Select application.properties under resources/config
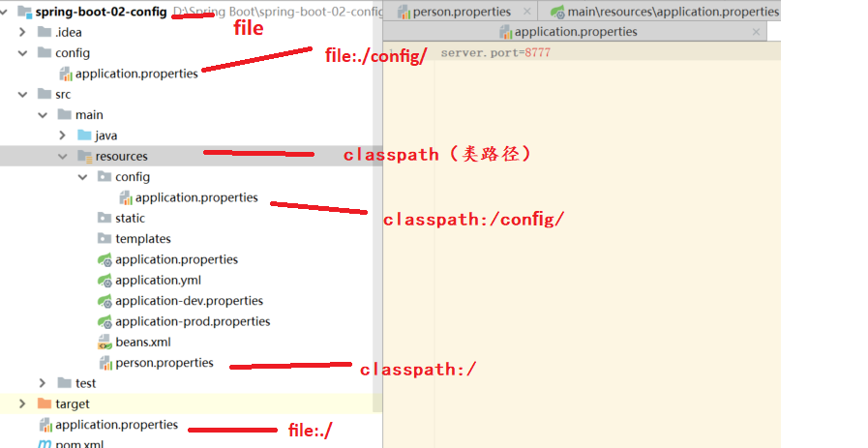This screenshot has width=868, height=448. (196, 197)
